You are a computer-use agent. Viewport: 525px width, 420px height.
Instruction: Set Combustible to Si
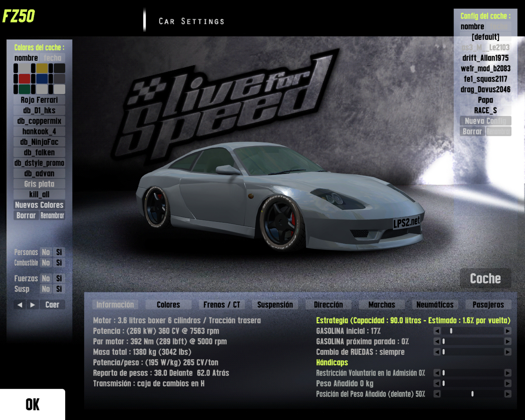click(59, 263)
